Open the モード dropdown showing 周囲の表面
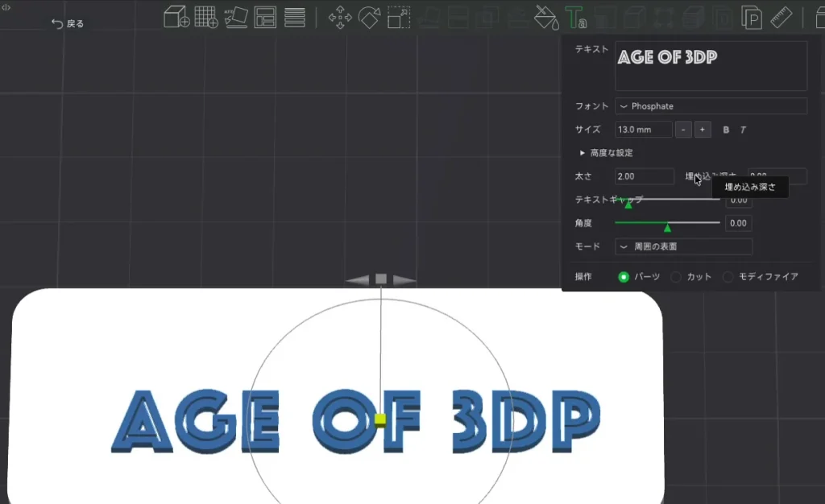 [x=683, y=246]
